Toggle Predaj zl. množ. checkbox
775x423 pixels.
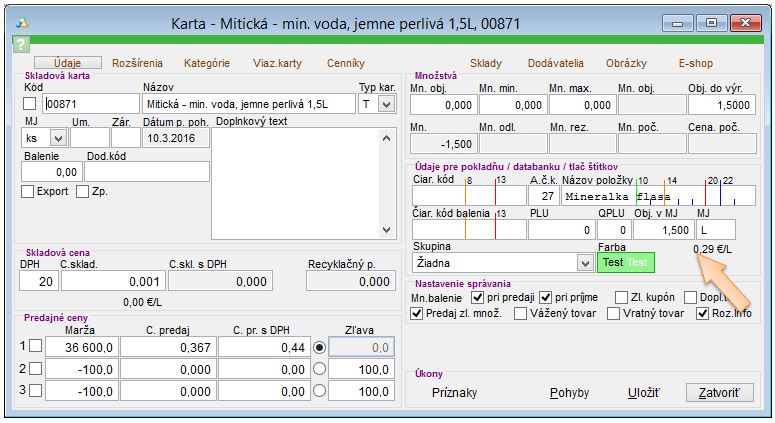pos(417,313)
